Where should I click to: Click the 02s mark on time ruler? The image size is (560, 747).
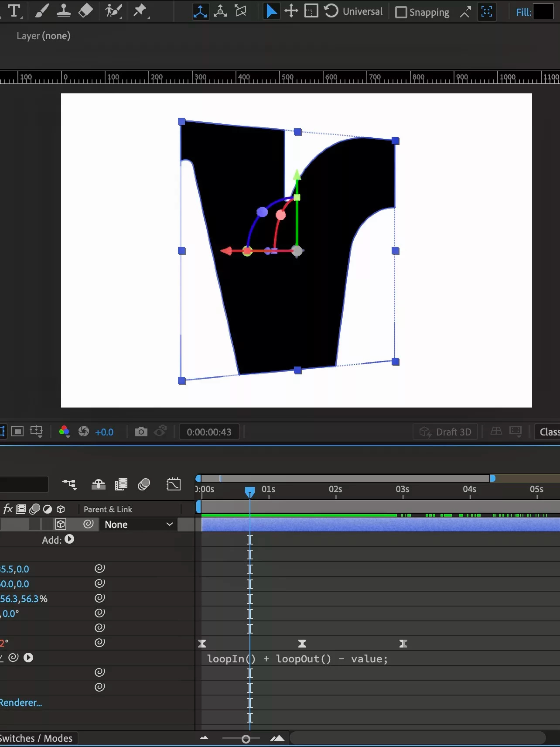point(335,490)
